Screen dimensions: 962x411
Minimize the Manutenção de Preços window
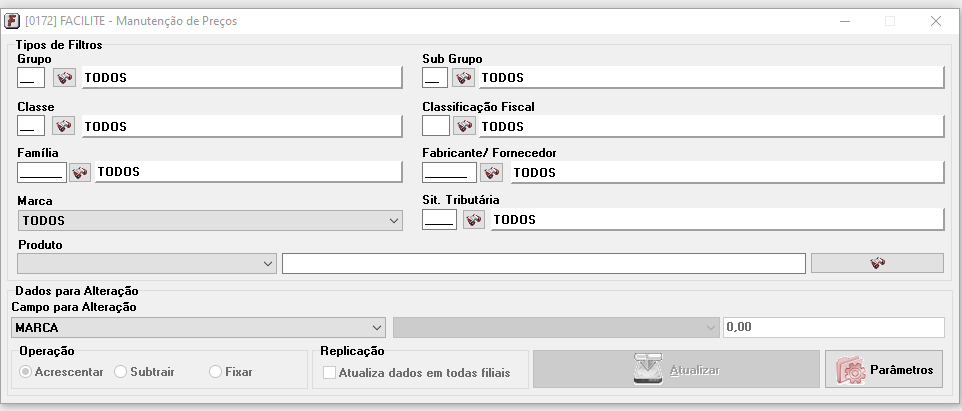coord(847,21)
